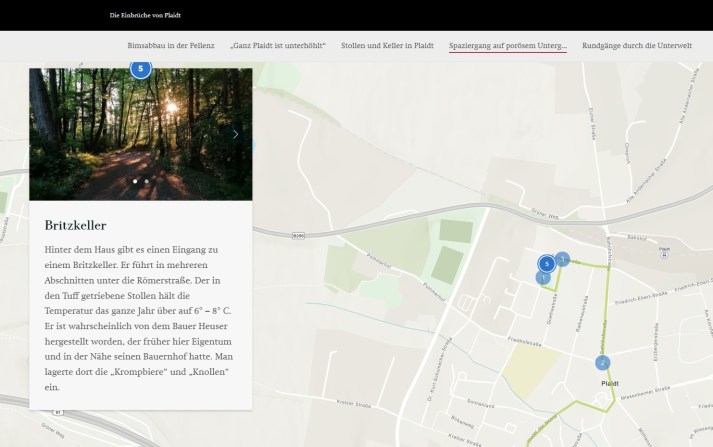Image resolution: width=713 pixels, height=447 pixels.
Task: Select the first carousel dot indicator
Action: (x=135, y=181)
